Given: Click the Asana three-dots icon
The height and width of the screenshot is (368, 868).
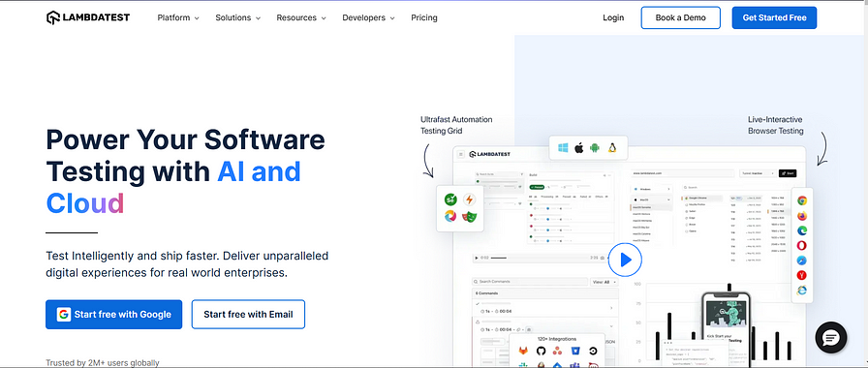Looking at the screenshot, I should coord(558,351).
